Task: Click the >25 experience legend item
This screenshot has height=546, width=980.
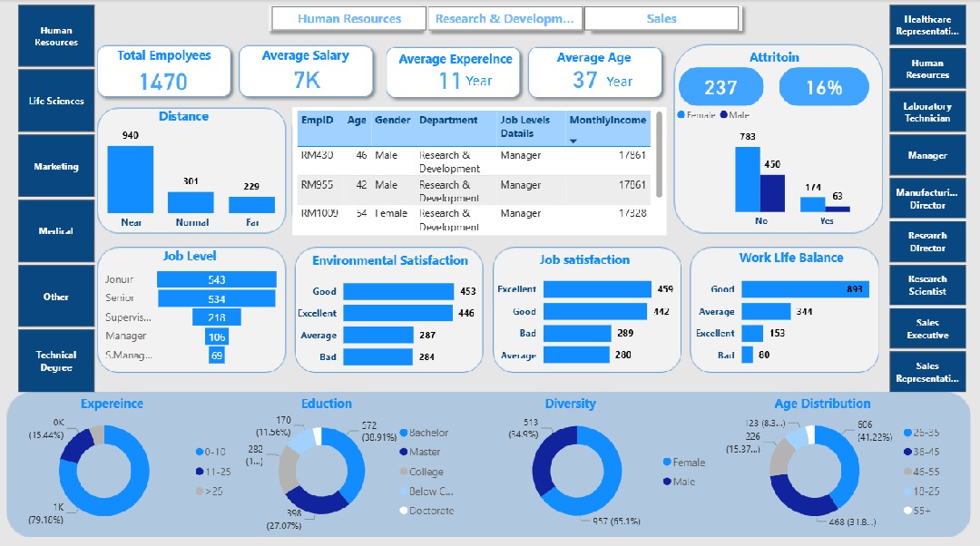Action: click(x=210, y=491)
